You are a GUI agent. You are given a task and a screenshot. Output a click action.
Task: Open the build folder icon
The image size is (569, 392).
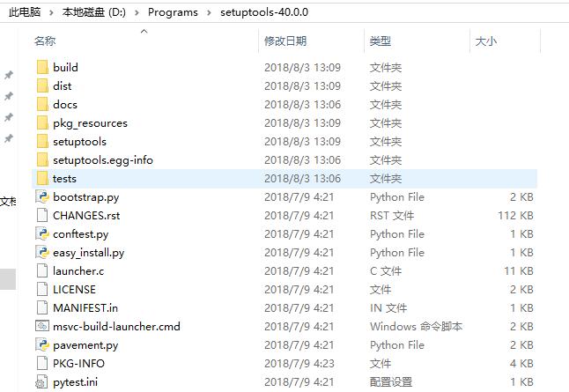coord(42,68)
